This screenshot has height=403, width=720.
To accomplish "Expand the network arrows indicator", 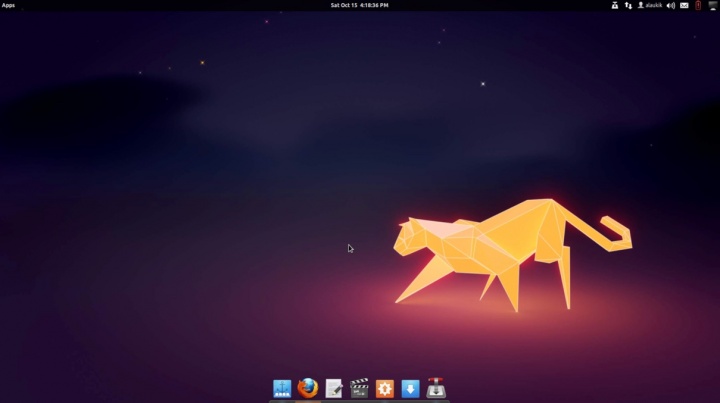I will tap(628, 5).
